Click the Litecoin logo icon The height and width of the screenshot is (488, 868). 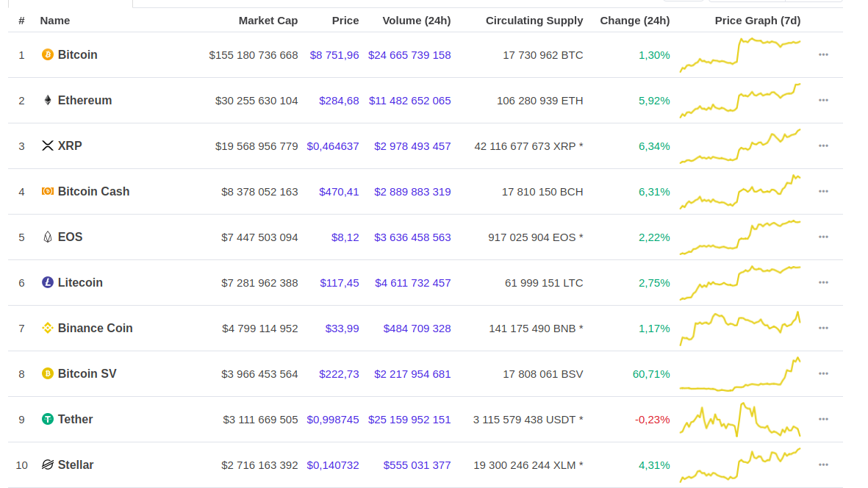coord(48,282)
